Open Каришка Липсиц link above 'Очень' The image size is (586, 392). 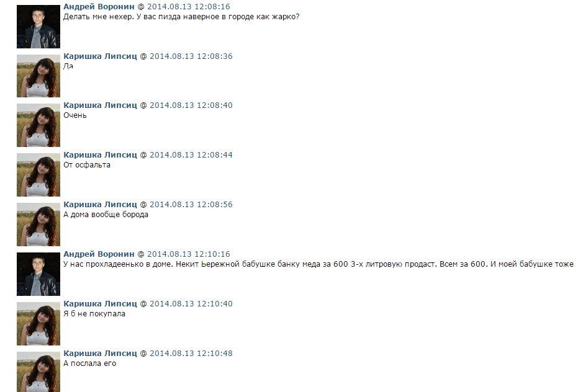pos(100,105)
